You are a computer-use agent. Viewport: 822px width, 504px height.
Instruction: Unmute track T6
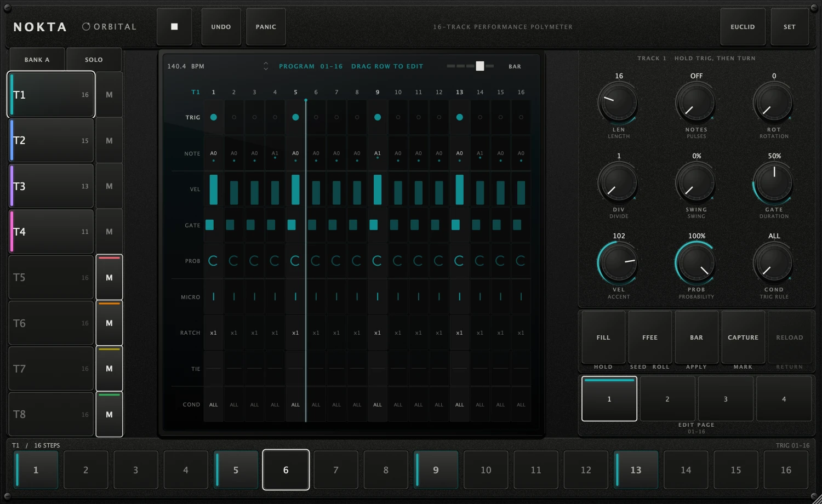point(109,323)
